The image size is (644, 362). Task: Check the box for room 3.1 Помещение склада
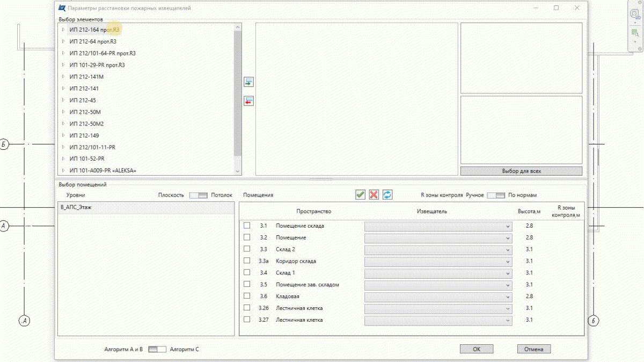[x=247, y=226]
